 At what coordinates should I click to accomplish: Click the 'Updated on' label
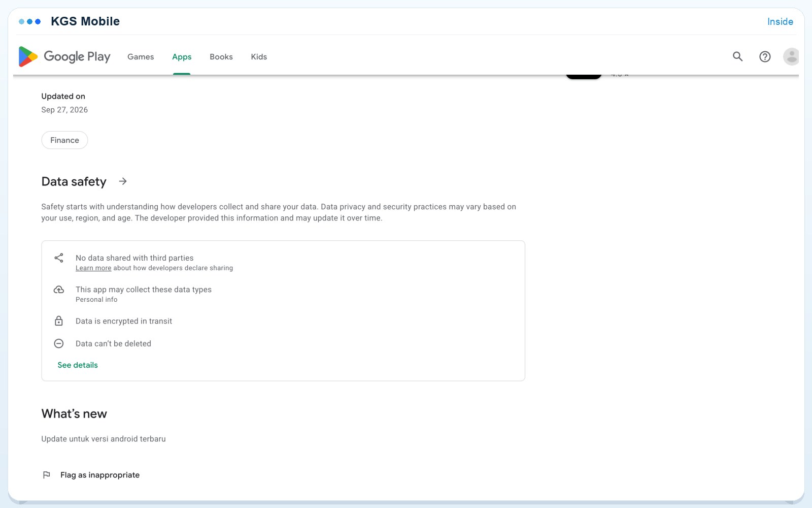63,97
